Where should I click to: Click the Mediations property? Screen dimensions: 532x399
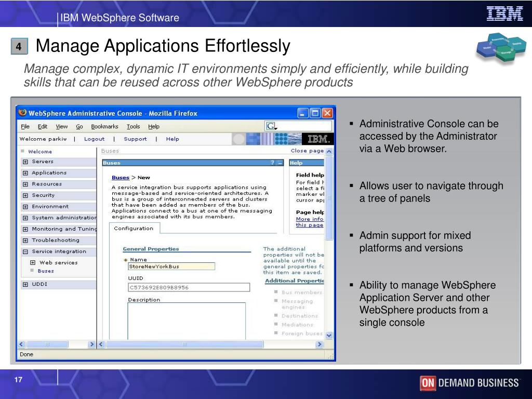297,325
